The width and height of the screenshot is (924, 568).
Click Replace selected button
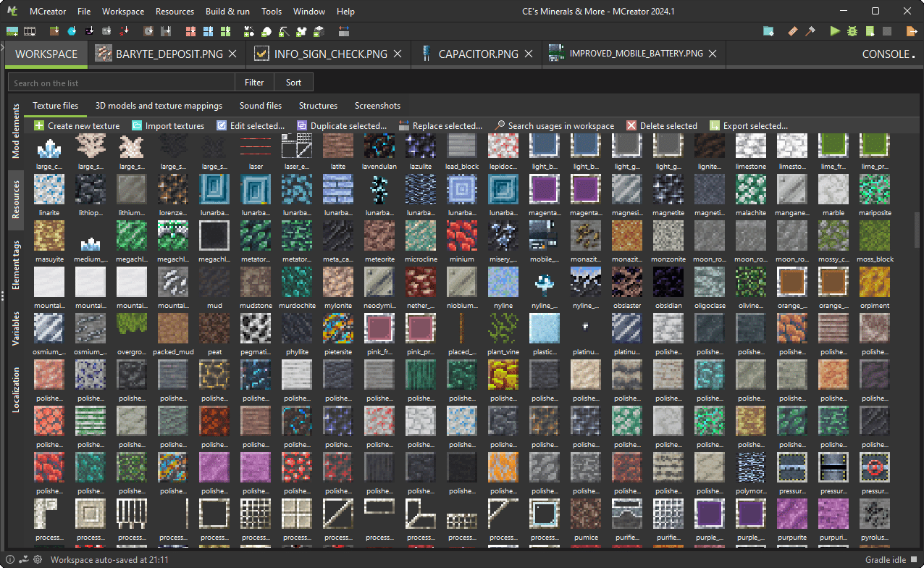pyautogui.click(x=440, y=125)
